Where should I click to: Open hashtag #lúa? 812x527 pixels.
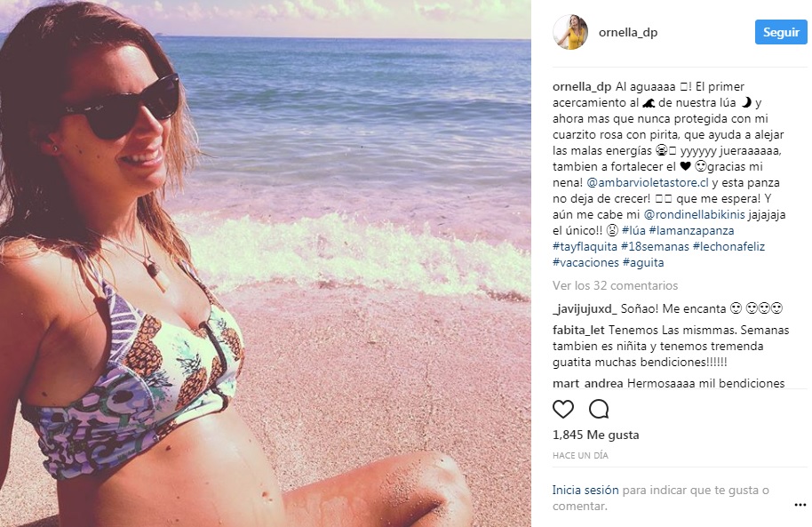click(633, 230)
